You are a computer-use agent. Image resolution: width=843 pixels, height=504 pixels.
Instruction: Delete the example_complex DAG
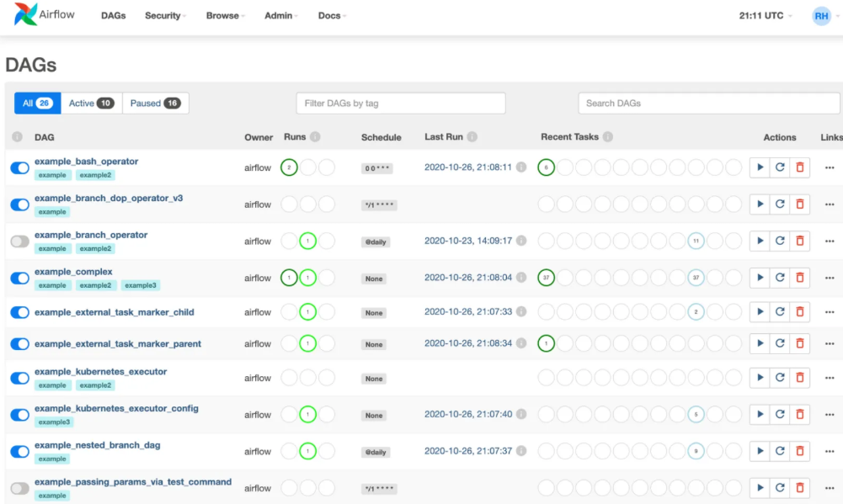[x=799, y=278]
